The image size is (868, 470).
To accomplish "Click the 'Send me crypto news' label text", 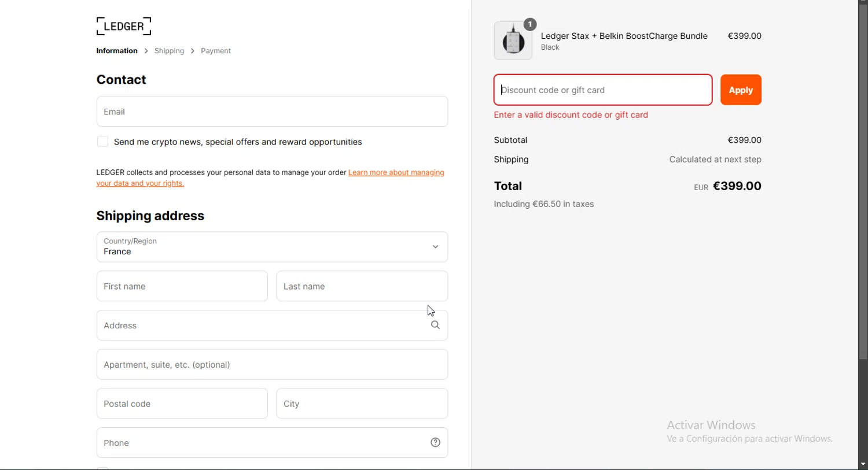I will click(238, 142).
